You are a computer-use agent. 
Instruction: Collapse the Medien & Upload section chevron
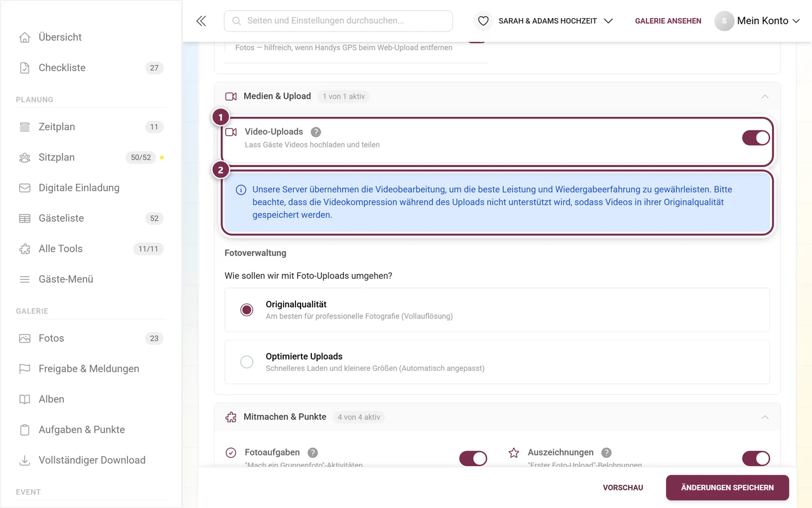coord(765,97)
